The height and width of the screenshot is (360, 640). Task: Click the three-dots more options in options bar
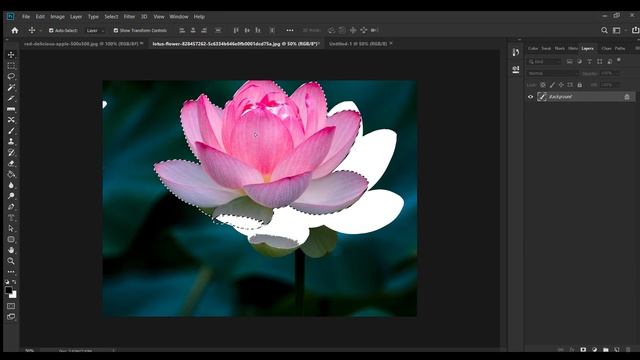tap(290, 30)
